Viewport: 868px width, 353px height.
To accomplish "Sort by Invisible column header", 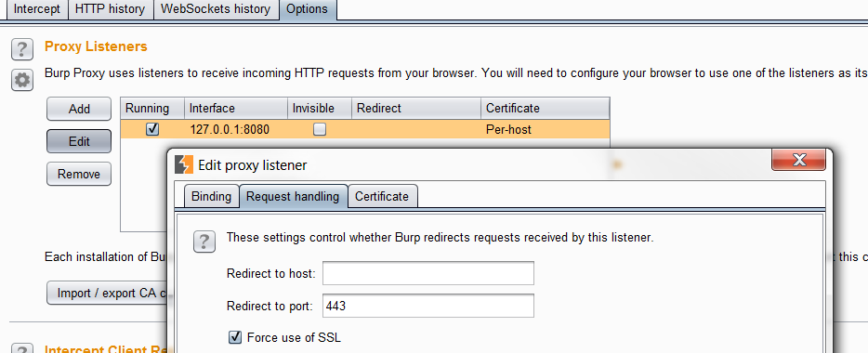I will pos(320,109).
